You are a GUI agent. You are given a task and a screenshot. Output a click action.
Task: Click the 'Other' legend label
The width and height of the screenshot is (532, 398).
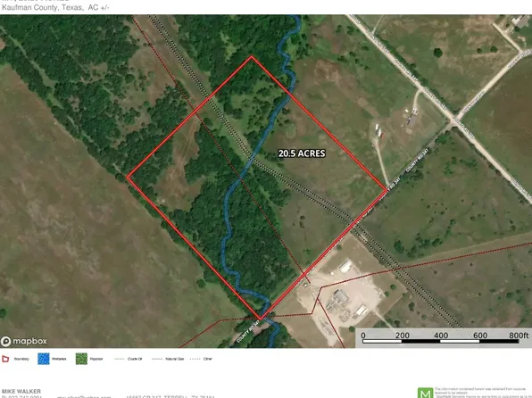pyautogui.click(x=208, y=359)
